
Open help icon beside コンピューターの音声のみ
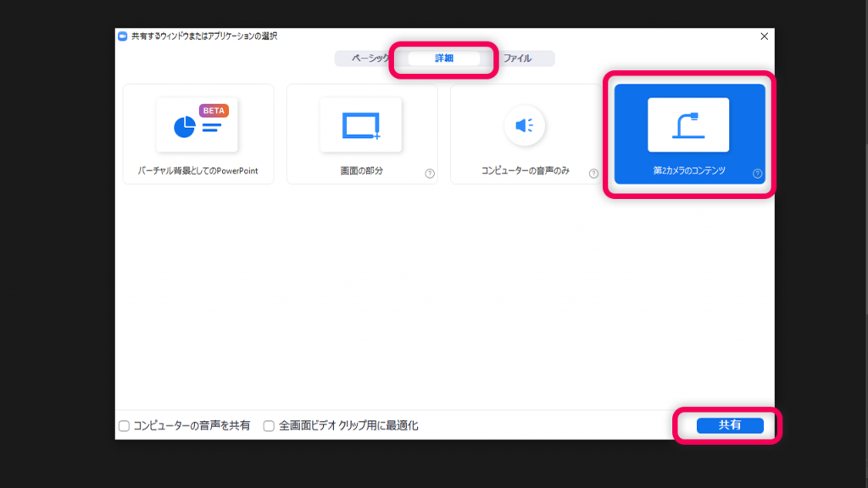pos(593,174)
